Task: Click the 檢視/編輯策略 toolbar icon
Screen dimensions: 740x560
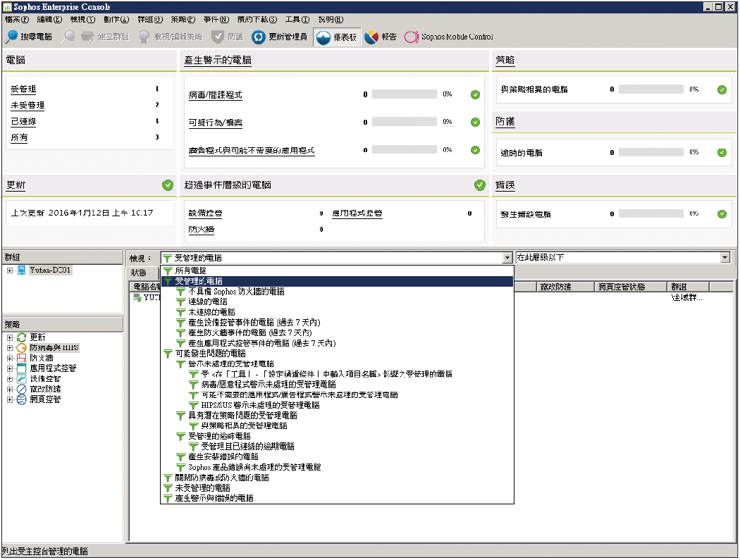Action: coord(144,37)
